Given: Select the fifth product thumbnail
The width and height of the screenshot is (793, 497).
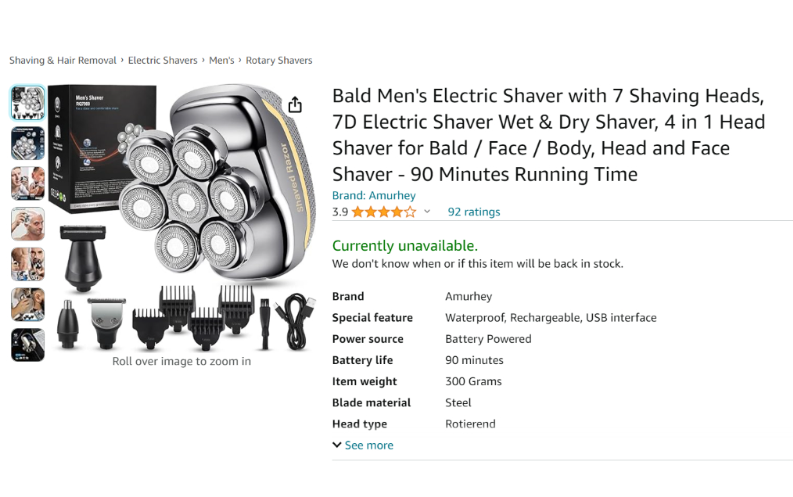Looking at the screenshot, I should click(28, 264).
